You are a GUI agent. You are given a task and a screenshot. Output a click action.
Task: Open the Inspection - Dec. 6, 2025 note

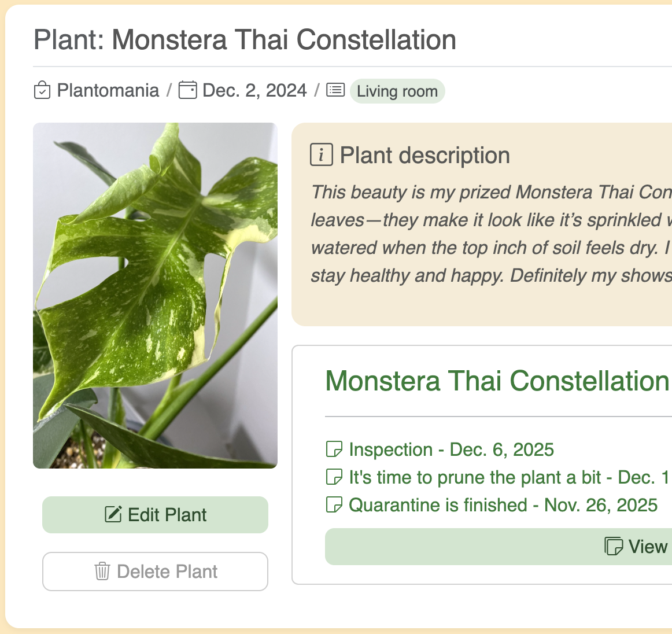(451, 449)
